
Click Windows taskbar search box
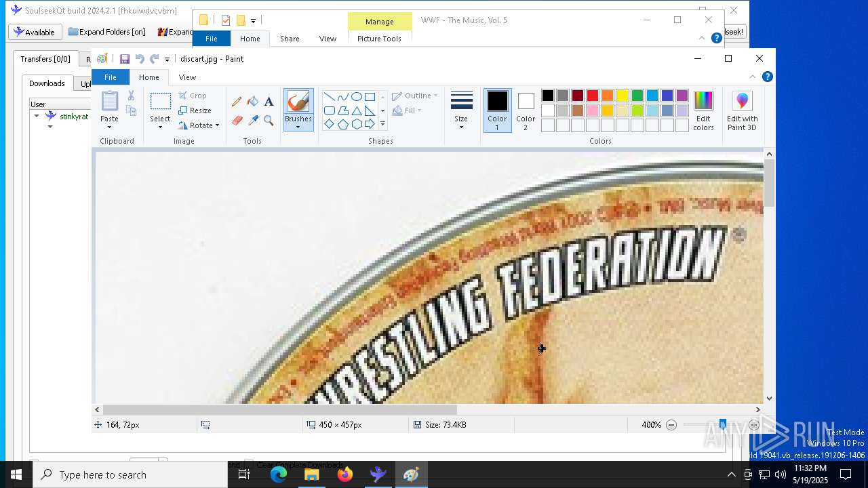click(130, 475)
